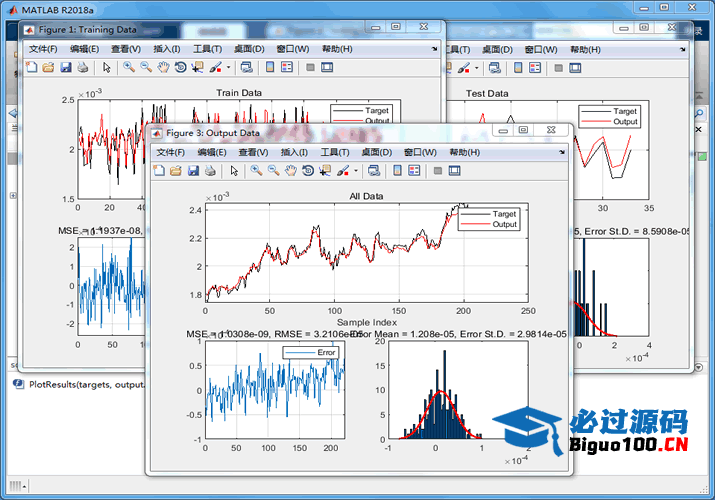Click dock arrow at right of Figure 3 menu bar
This screenshot has width=715, height=500.
pyautogui.click(x=562, y=152)
